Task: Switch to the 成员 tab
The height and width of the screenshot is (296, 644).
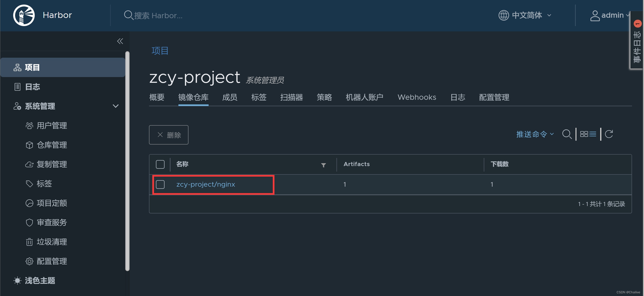Action: pyautogui.click(x=230, y=97)
